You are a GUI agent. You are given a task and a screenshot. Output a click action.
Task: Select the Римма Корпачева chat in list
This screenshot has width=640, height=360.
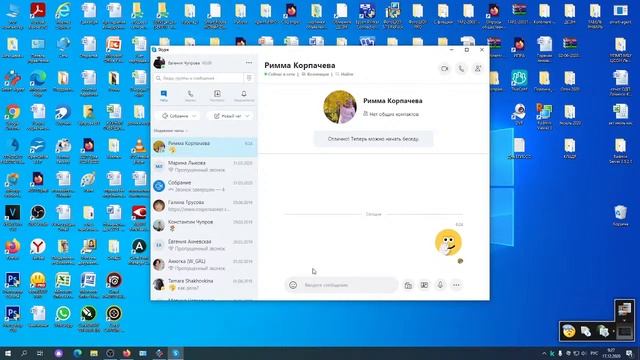click(x=204, y=147)
